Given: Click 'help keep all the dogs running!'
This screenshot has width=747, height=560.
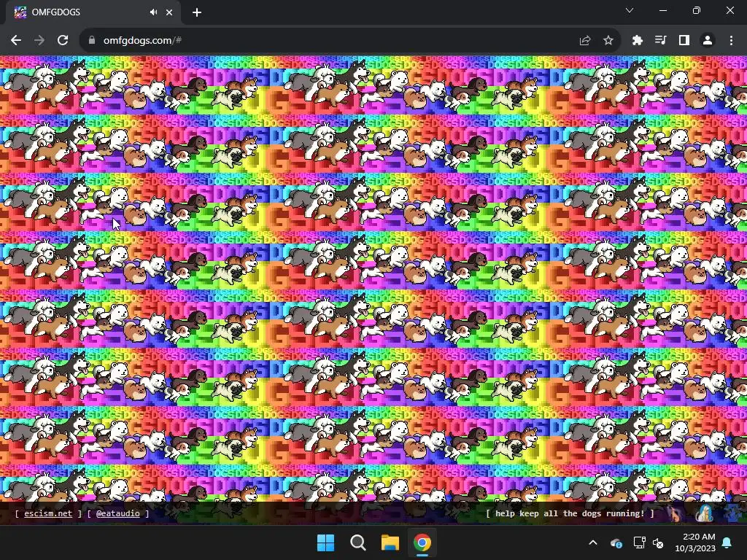Looking at the screenshot, I should (570, 513).
